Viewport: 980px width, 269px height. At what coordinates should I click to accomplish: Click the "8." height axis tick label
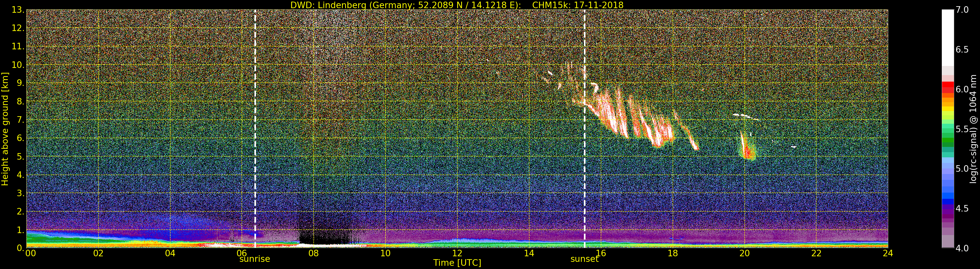click(20, 102)
